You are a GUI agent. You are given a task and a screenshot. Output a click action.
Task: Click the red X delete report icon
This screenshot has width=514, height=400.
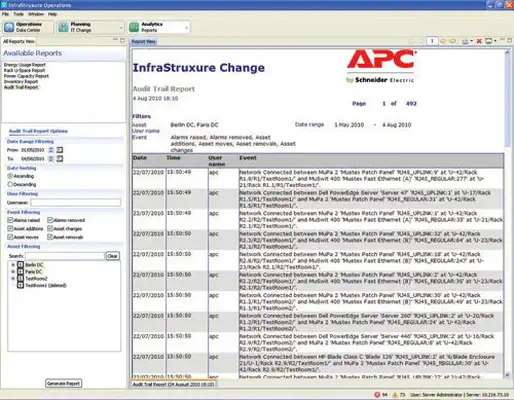[479, 41]
